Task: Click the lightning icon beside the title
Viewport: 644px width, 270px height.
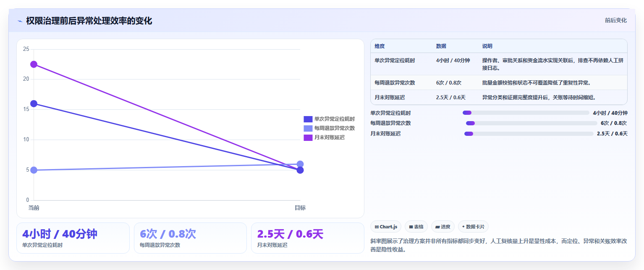Action: (20, 21)
